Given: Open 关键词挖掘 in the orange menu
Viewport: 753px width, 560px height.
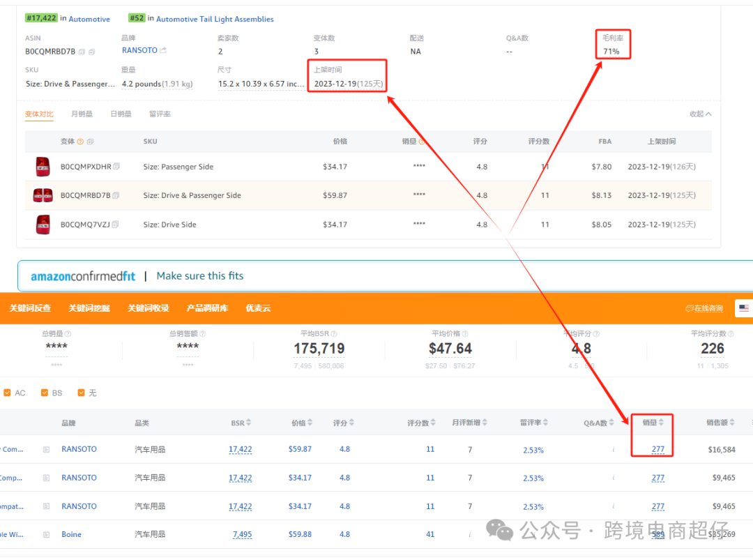Looking at the screenshot, I should tap(89, 308).
